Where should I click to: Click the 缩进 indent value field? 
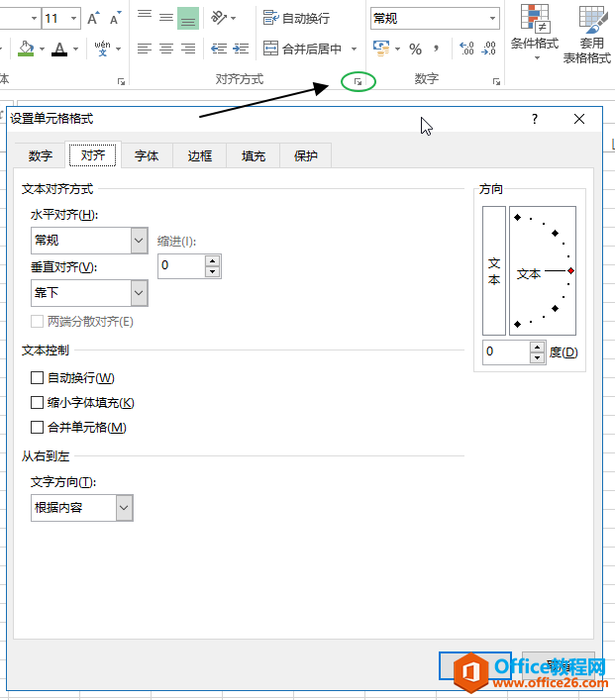click(182, 266)
